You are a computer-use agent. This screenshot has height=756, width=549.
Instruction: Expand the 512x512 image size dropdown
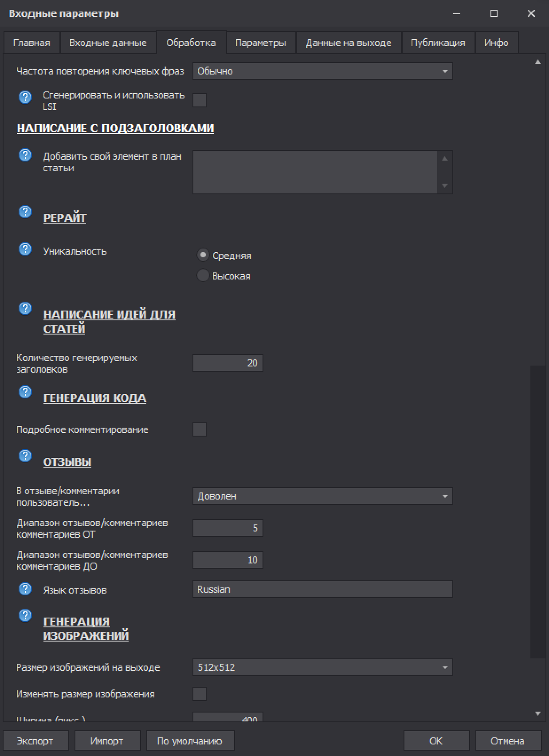[322, 667]
